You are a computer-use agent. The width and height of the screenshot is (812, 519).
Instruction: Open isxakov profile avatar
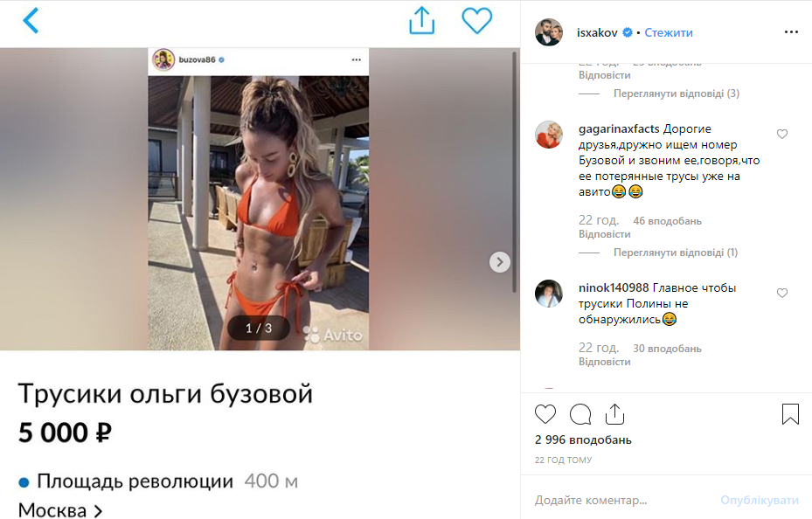pyautogui.click(x=549, y=32)
